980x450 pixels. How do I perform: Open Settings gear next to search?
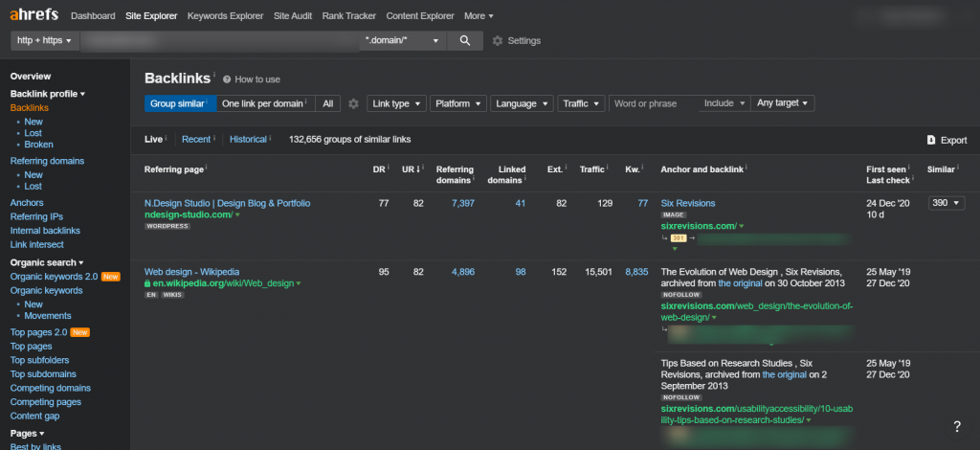(498, 40)
